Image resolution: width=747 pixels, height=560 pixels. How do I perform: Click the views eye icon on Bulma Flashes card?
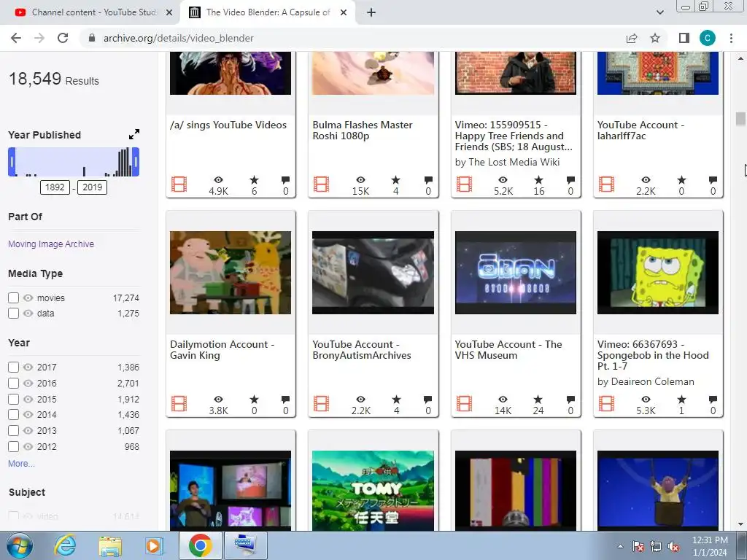click(360, 179)
